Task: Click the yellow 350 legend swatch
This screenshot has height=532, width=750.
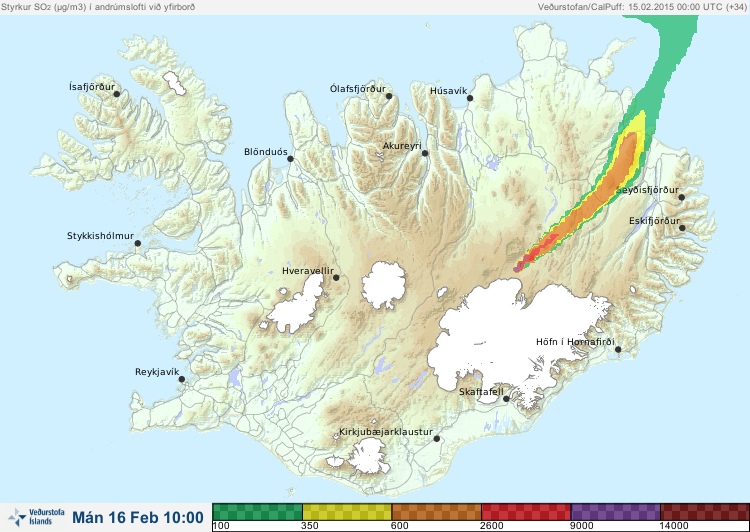Action: tap(347, 512)
